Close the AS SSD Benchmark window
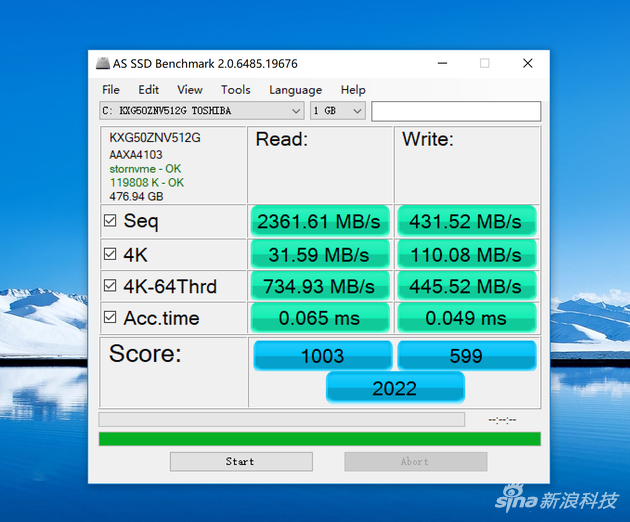The image size is (630, 522). [528, 63]
